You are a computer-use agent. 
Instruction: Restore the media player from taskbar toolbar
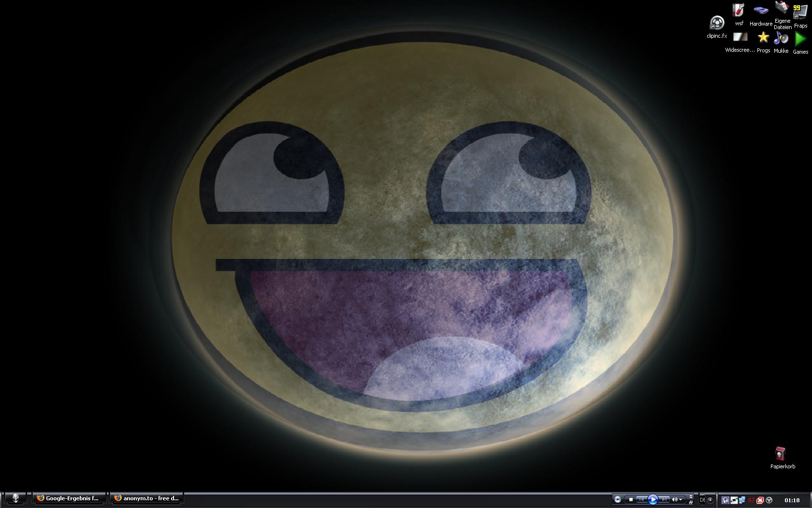[691, 502]
